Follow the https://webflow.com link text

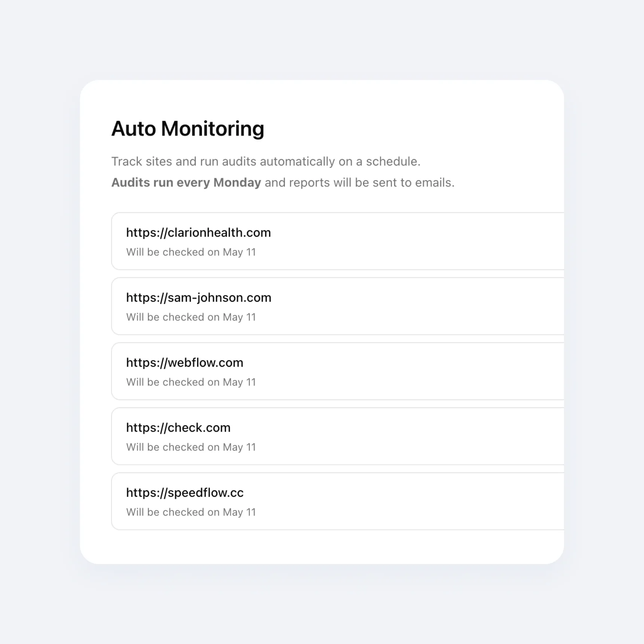tap(185, 363)
